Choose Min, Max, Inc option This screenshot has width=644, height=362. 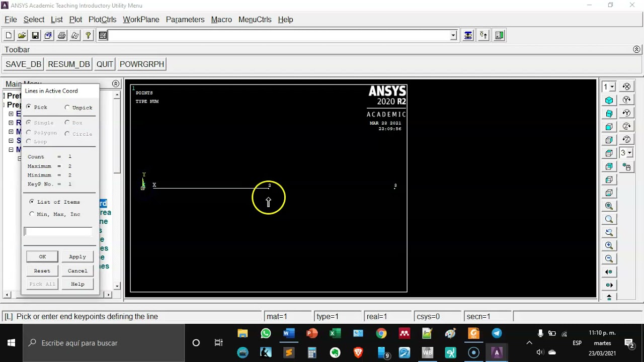point(32,214)
